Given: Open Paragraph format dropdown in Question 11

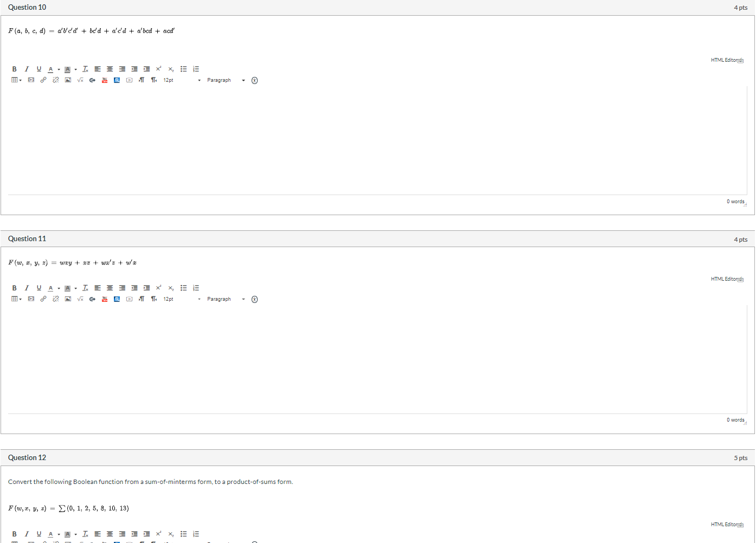Looking at the screenshot, I should coord(226,299).
